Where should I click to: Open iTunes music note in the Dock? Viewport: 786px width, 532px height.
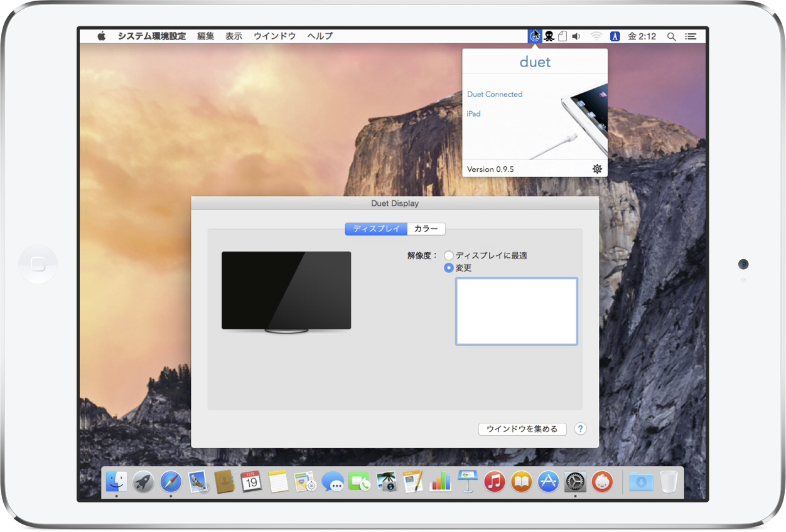pos(495,482)
